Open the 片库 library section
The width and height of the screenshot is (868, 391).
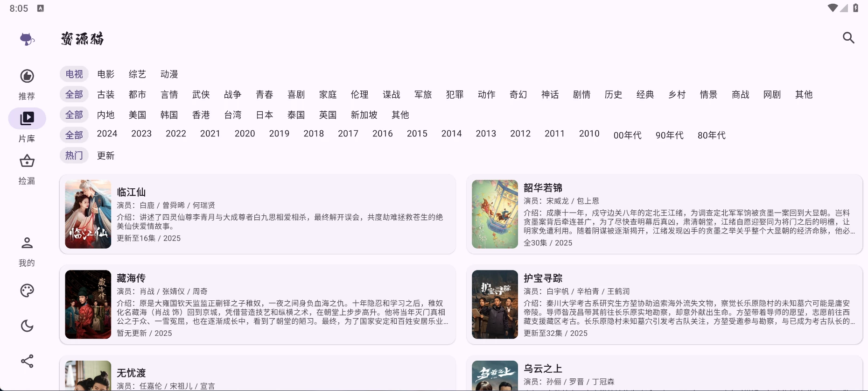click(27, 125)
